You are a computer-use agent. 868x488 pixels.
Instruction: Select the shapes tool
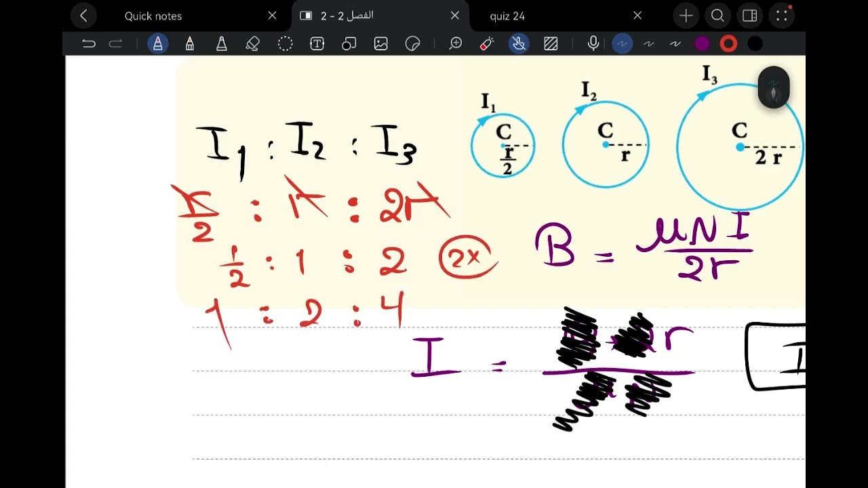(x=349, y=44)
